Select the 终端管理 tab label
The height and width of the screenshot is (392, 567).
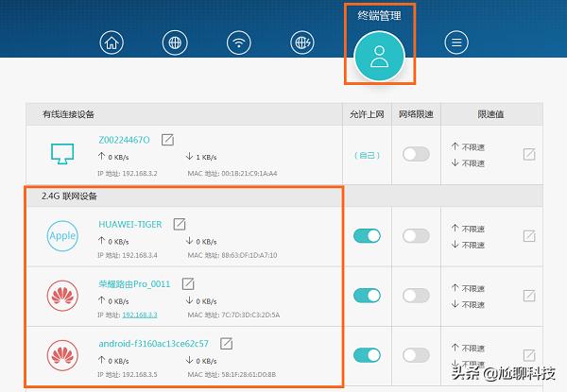pos(379,15)
